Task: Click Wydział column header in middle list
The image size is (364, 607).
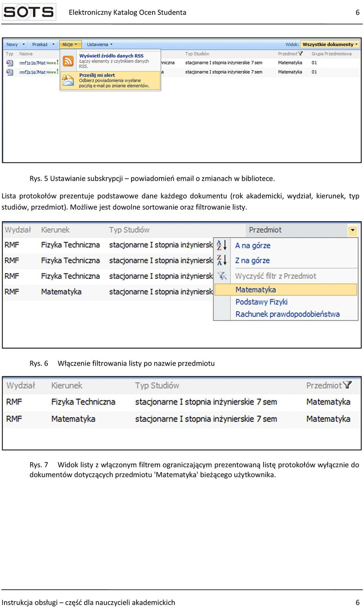Action: (x=17, y=230)
